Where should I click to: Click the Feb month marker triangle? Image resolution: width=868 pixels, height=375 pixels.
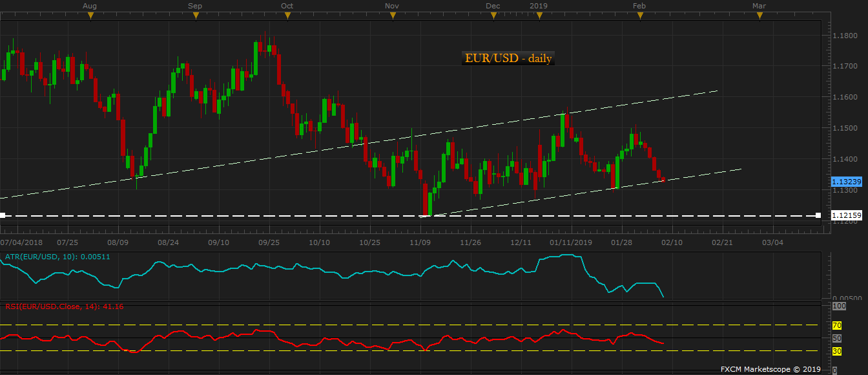tap(640, 16)
